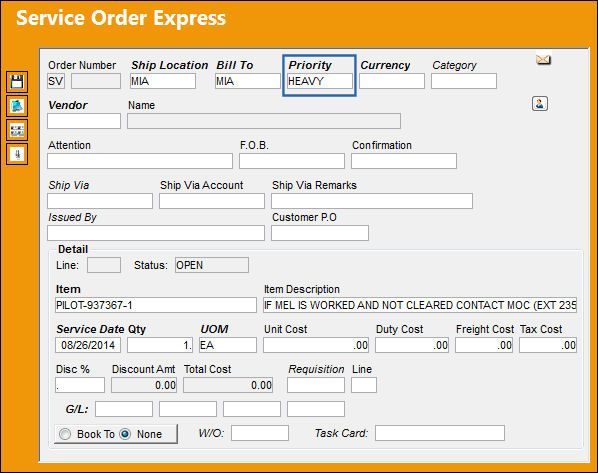Click the Priority field showing HEAVY
Image resolution: width=598 pixels, height=473 pixels.
320,81
